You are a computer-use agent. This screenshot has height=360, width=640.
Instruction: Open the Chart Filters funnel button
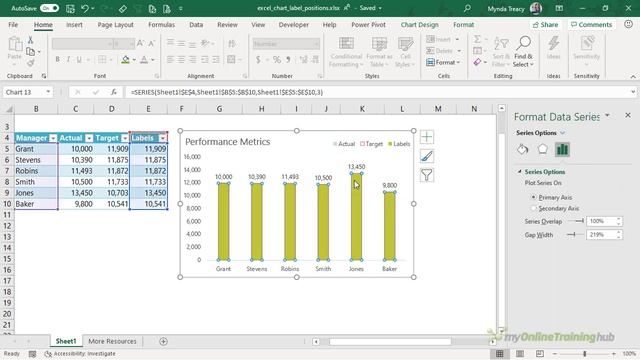[427, 175]
